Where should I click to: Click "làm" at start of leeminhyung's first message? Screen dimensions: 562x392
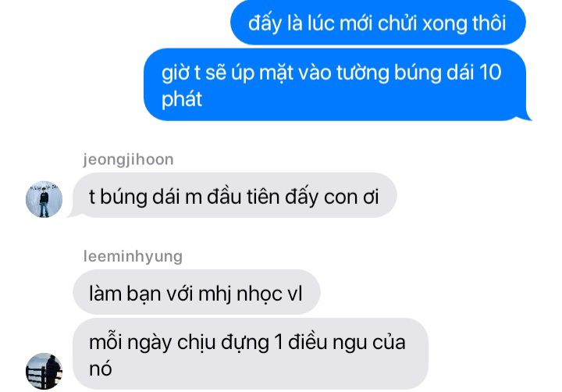click(x=105, y=294)
